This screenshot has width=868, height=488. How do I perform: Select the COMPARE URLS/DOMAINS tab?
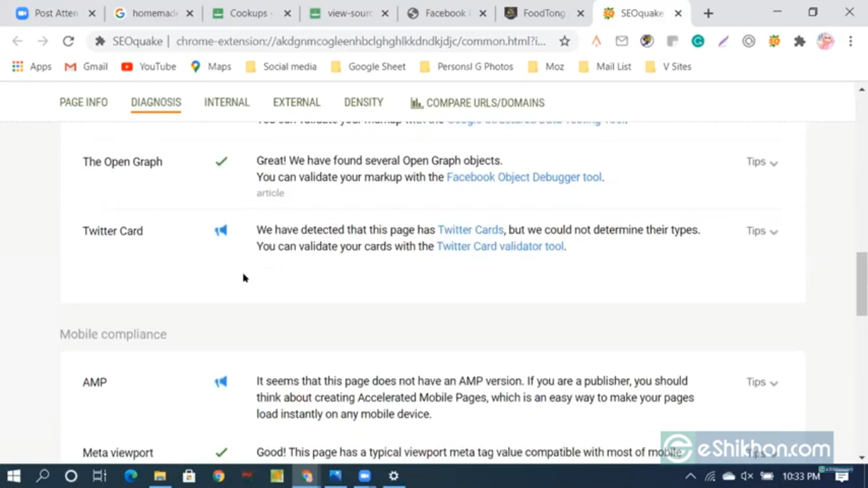(x=478, y=103)
